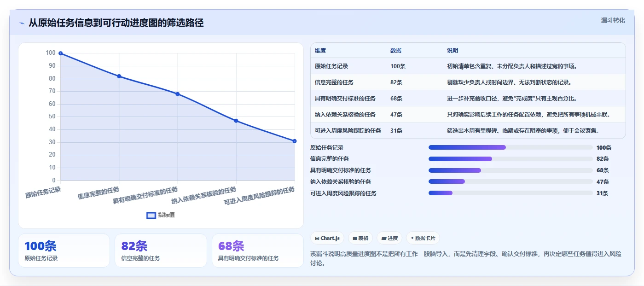
Task: Click the 原始任务记录 progress list label
Action: pyautogui.click(x=327, y=148)
